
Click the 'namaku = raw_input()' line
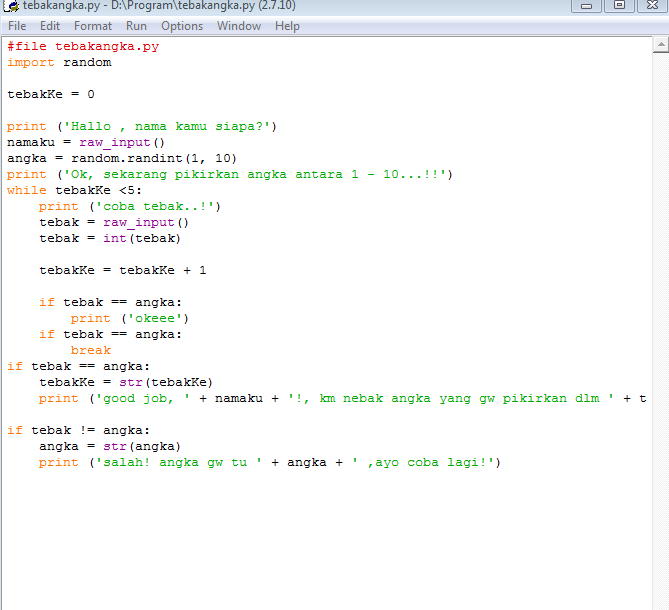click(85, 142)
